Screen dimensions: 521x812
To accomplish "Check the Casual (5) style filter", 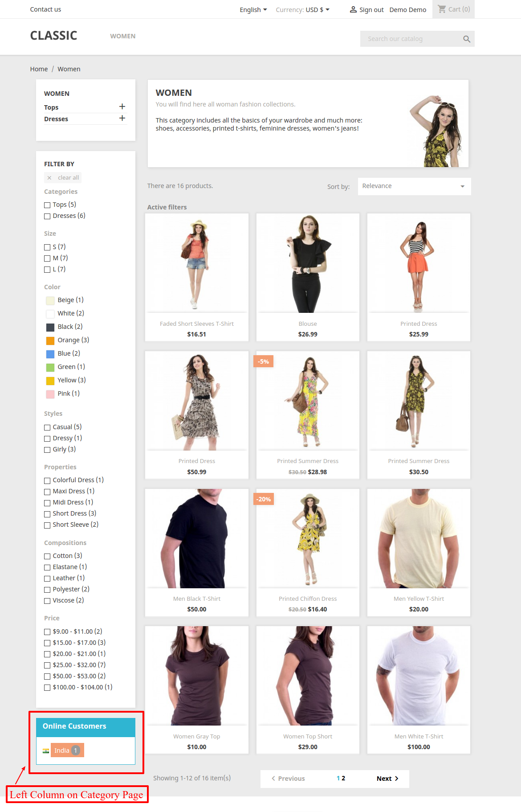I will [x=47, y=427].
